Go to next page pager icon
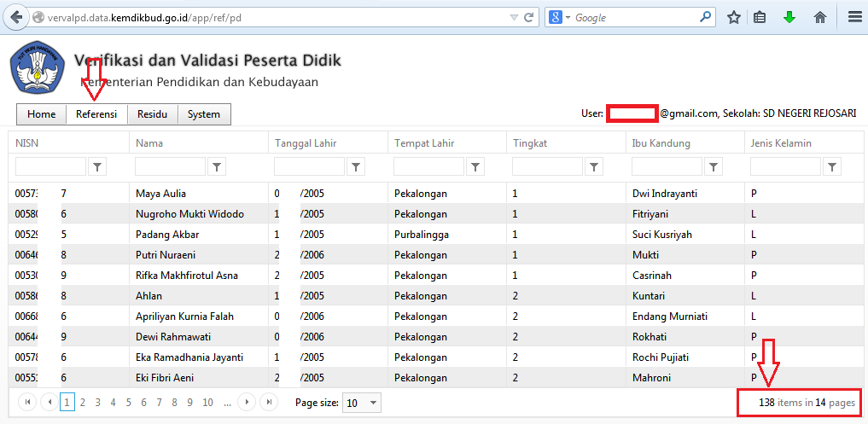 click(247, 402)
